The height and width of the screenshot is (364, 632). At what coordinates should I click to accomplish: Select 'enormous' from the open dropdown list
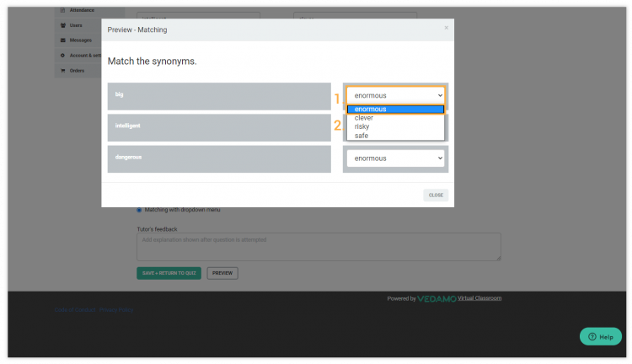point(395,110)
